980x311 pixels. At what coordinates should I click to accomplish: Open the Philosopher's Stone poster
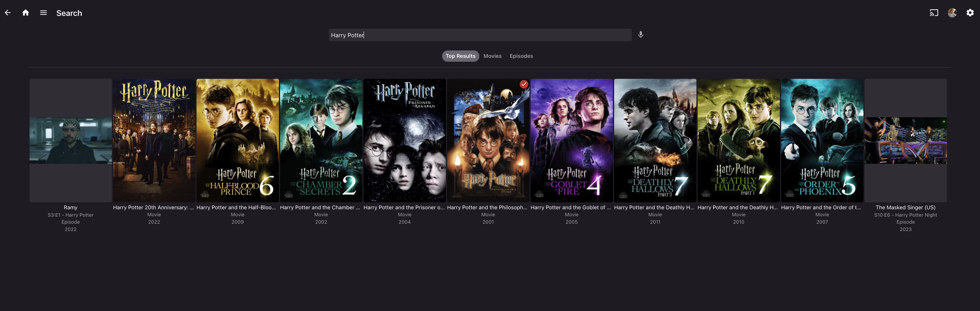(x=488, y=141)
